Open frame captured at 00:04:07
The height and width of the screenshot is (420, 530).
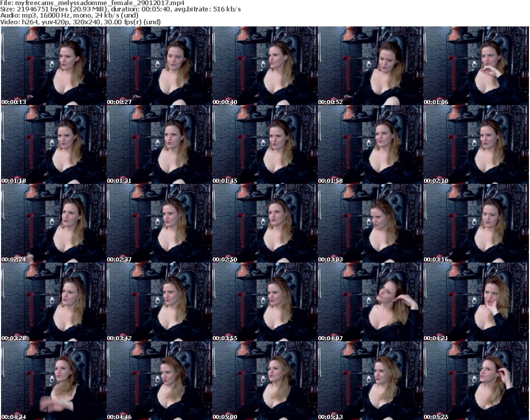click(x=370, y=302)
